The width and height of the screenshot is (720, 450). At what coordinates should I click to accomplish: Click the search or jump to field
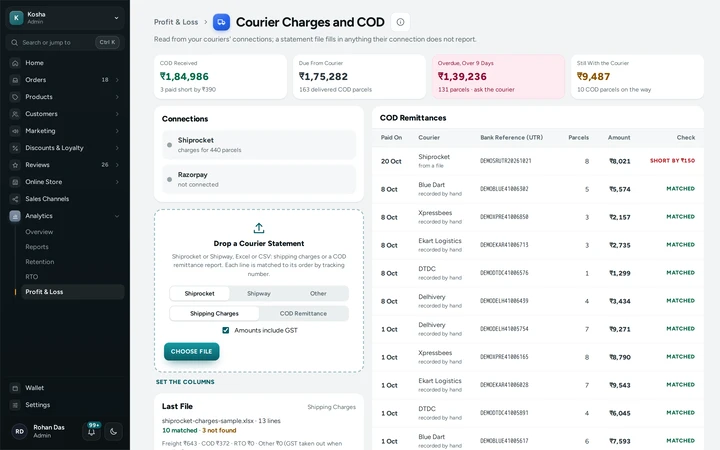click(65, 42)
